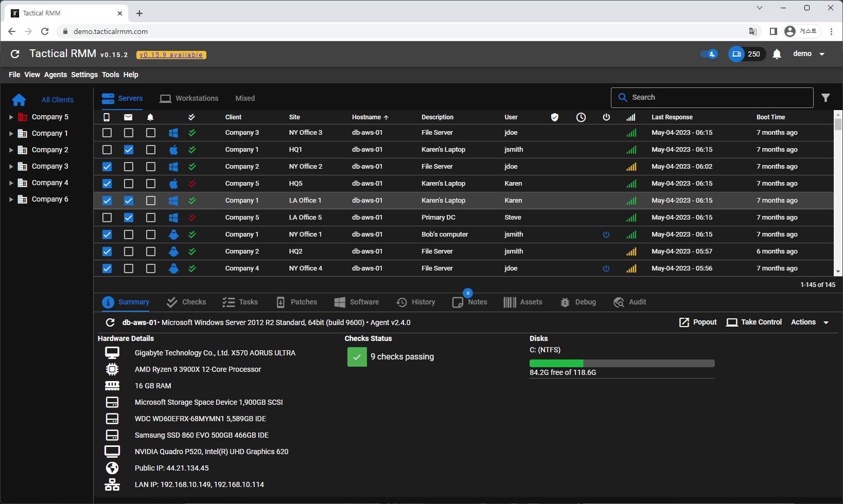
Task: Expand Company 1 in client tree
Action: pos(11,134)
